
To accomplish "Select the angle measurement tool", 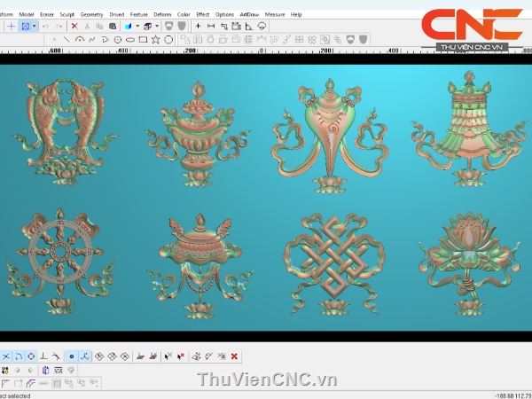I will point(249,26).
